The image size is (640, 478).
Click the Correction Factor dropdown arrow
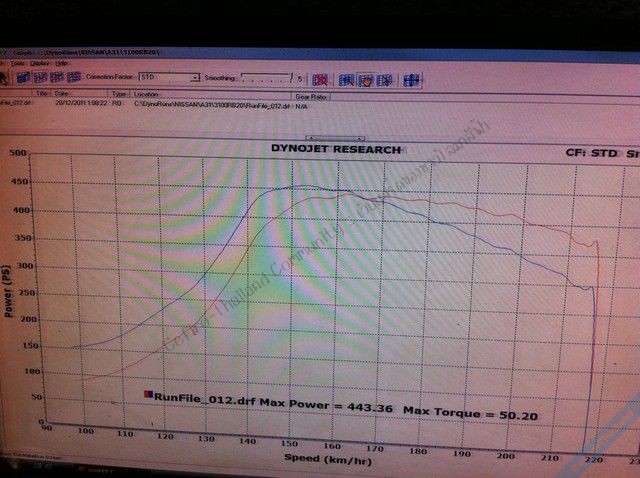pos(196,77)
